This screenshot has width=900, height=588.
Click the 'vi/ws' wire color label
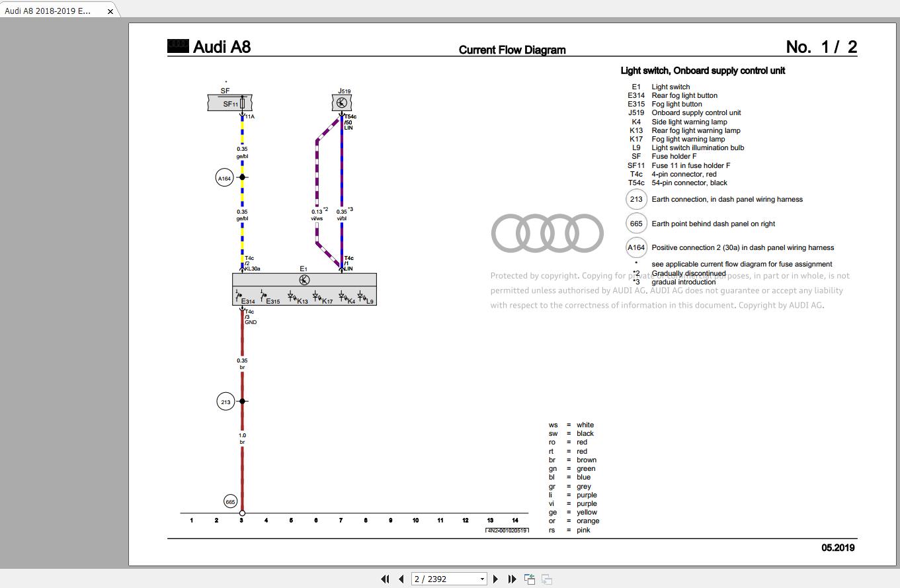point(317,218)
